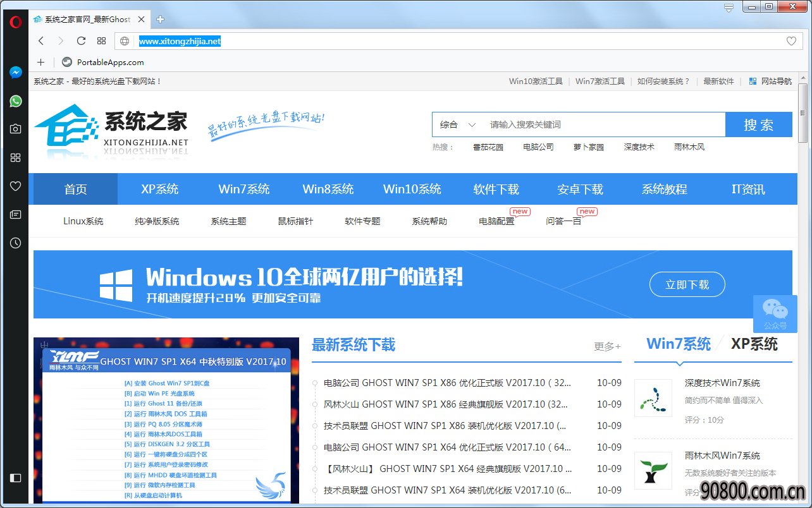This screenshot has height=508, width=812.
Task: Select 首页 in main navigation
Action: (75, 189)
